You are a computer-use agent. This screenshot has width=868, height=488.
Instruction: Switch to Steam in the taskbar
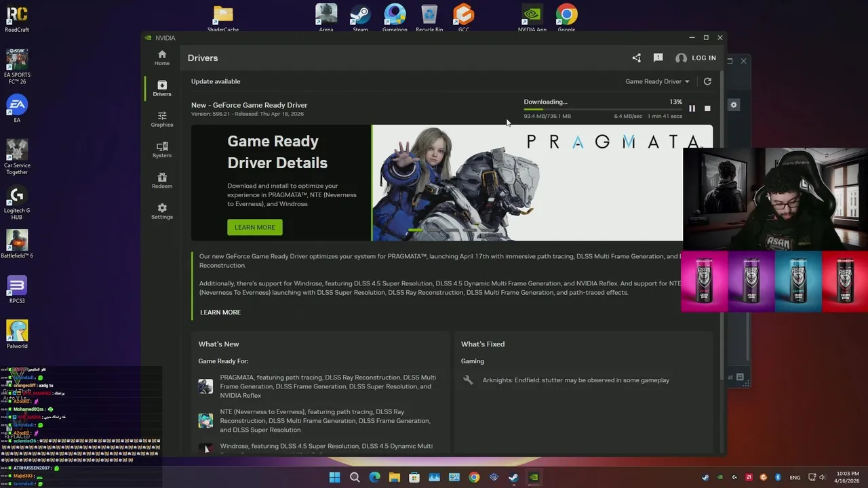tap(513, 477)
